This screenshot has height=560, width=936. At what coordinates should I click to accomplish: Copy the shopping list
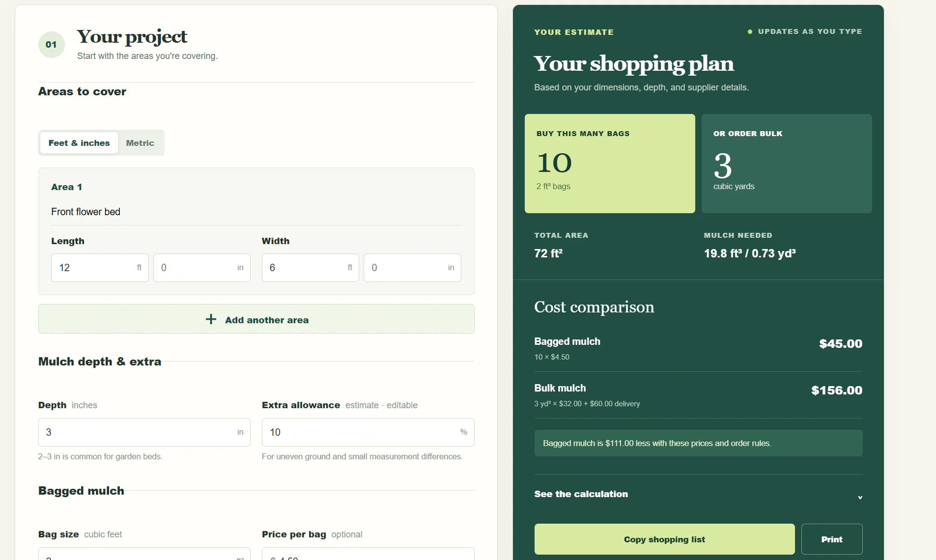click(x=664, y=539)
